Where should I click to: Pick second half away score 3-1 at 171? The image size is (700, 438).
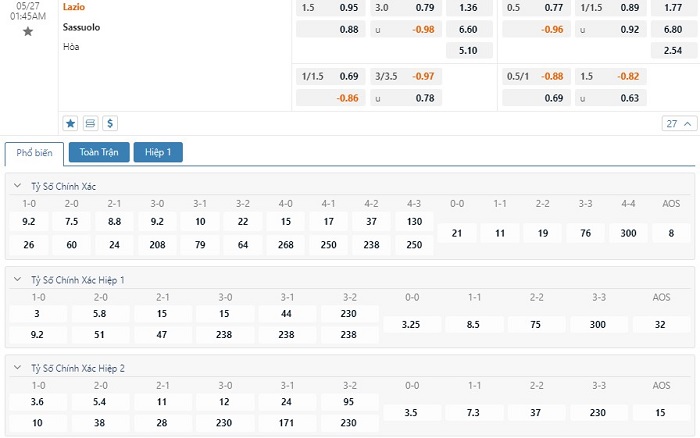[x=287, y=423]
